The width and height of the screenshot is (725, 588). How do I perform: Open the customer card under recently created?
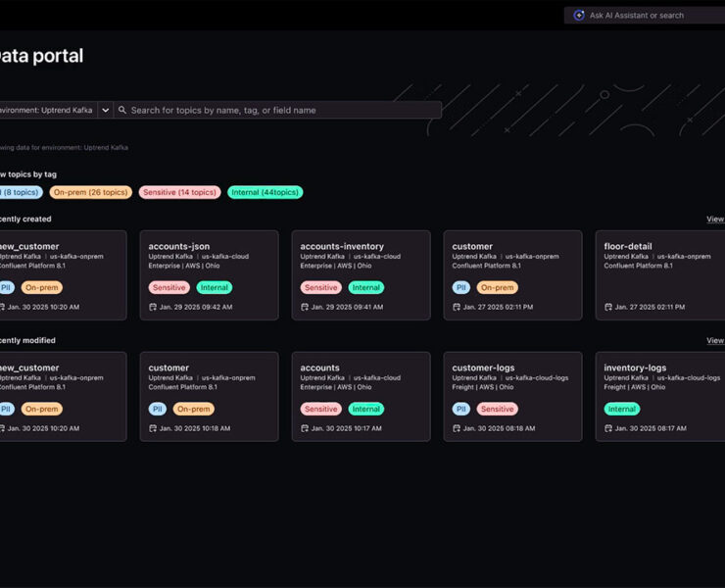[x=512, y=275]
